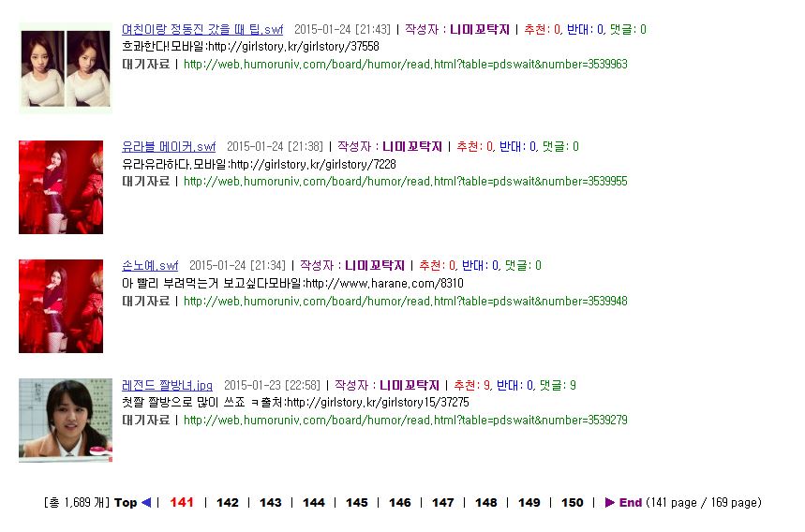Click red stage thumbnail beside 유라블 메이커 post
The width and height of the screenshot is (805, 532).
point(61,187)
